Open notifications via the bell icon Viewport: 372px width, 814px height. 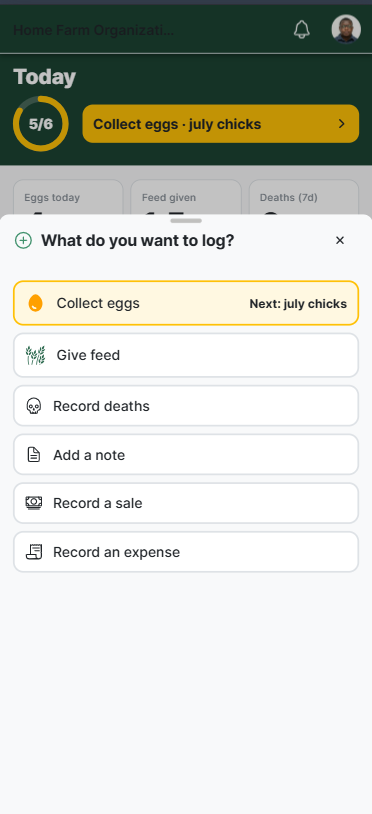pyautogui.click(x=301, y=30)
